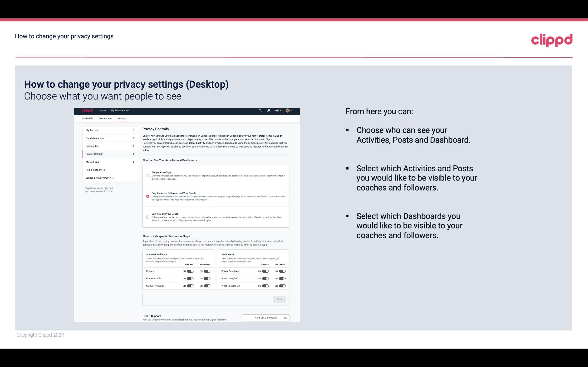Viewport: 588px width, 367px height.
Task: Click the My Performance navigation icon
Action: tap(120, 110)
